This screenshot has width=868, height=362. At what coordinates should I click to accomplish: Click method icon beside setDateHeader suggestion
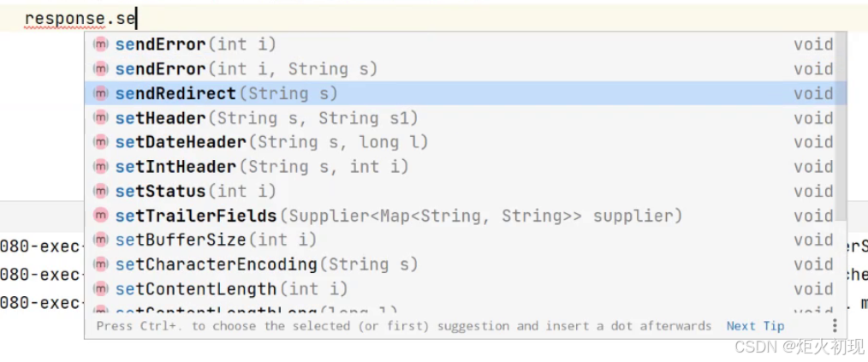click(101, 142)
